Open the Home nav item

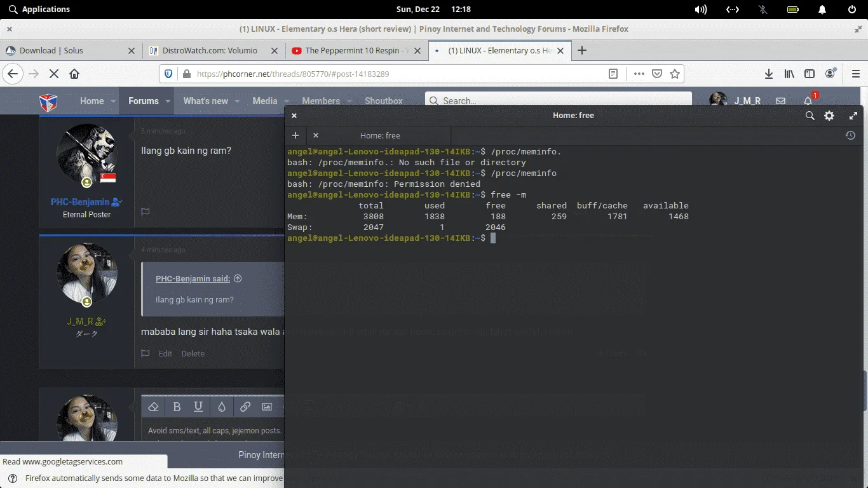point(92,101)
